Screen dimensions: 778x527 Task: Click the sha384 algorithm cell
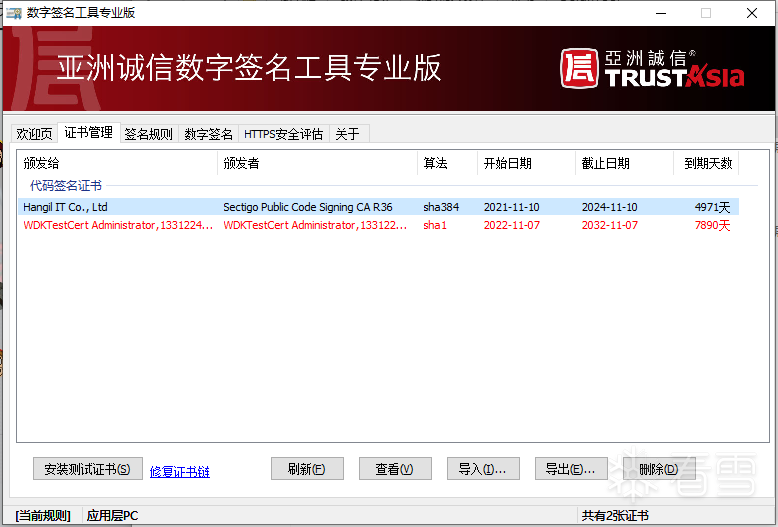tap(441, 207)
